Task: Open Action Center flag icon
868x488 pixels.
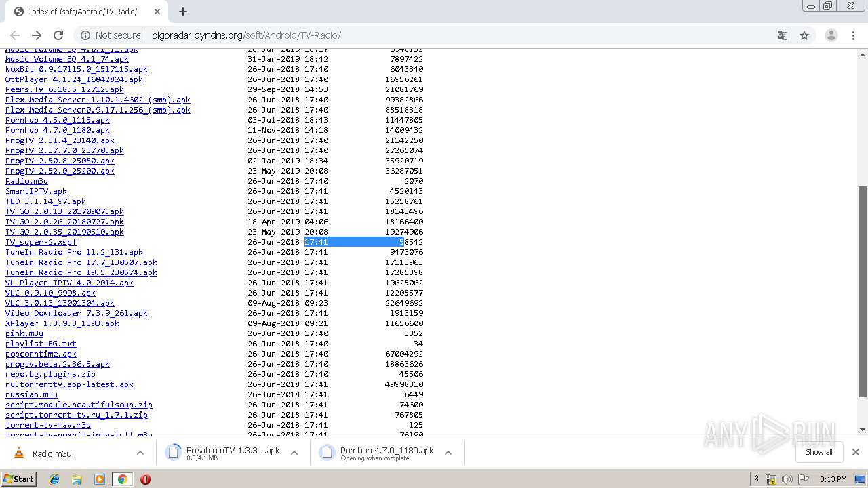Action: (x=802, y=479)
